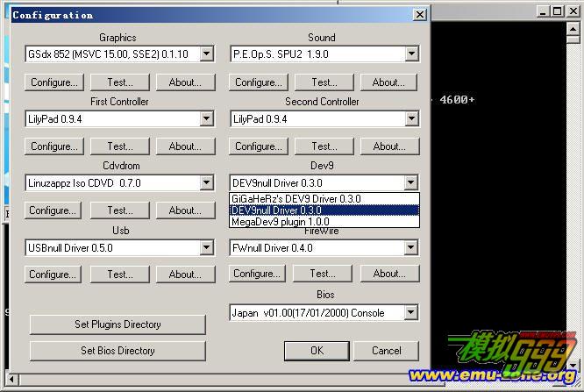Screen dimensions: 584x392
Task: Test the Usb plugin
Action: pyautogui.click(x=120, y=274)
